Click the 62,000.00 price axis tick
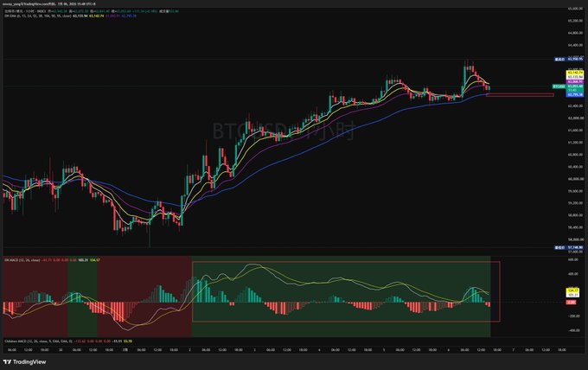588x370 pixels. [576, 118]
